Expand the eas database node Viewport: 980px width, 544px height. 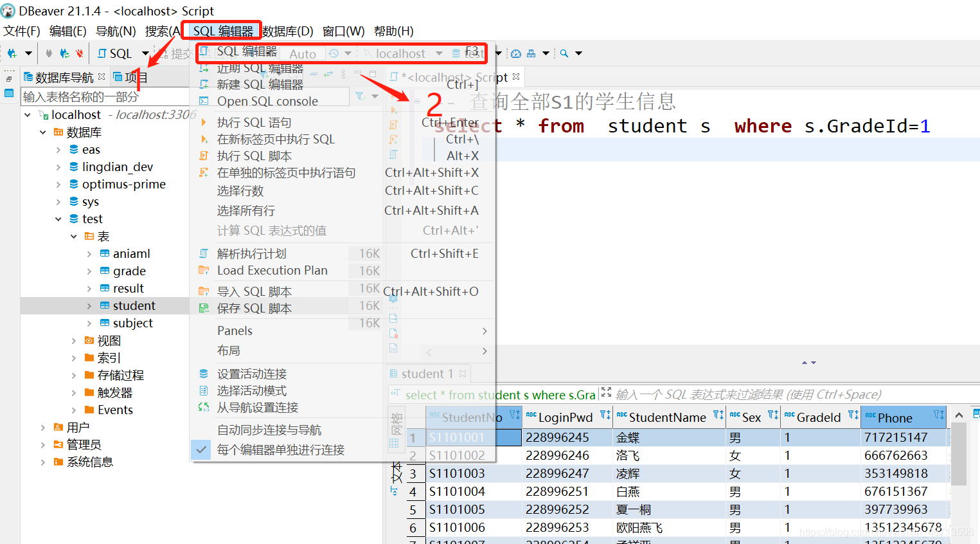coord(58,149)
